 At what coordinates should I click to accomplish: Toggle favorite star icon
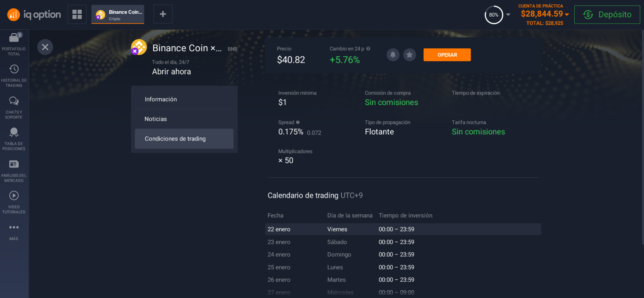[x=410, y=55]
